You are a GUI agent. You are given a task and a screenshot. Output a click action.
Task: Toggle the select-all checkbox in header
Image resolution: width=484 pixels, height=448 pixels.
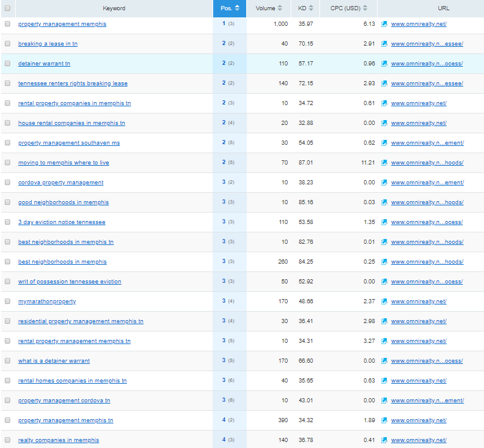click(7, 8)
